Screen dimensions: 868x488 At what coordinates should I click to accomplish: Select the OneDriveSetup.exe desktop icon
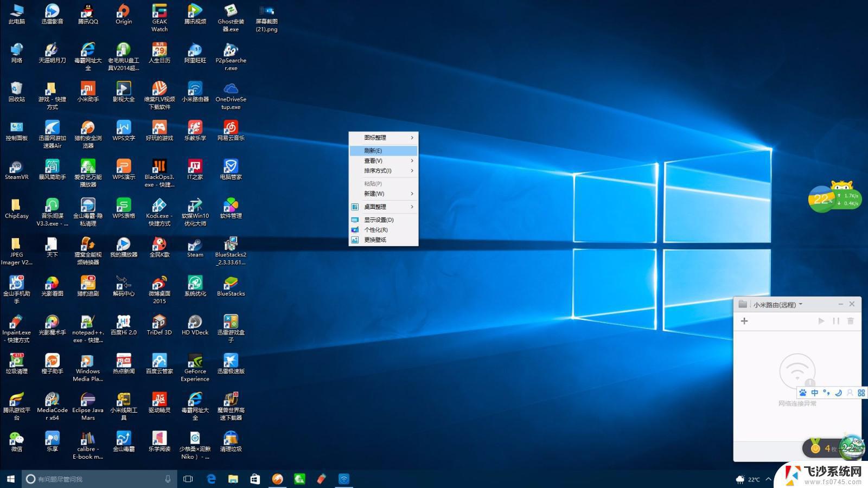(231, 95)
